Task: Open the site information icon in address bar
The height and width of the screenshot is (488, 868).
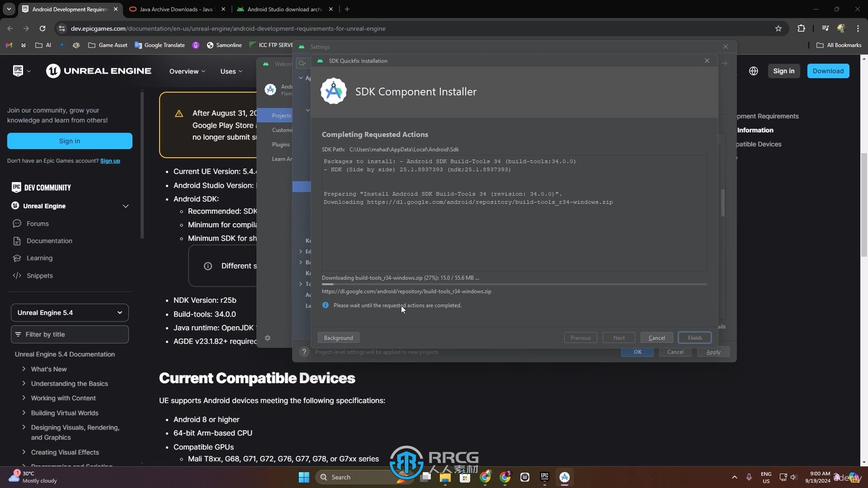Action: pos(62,28)
